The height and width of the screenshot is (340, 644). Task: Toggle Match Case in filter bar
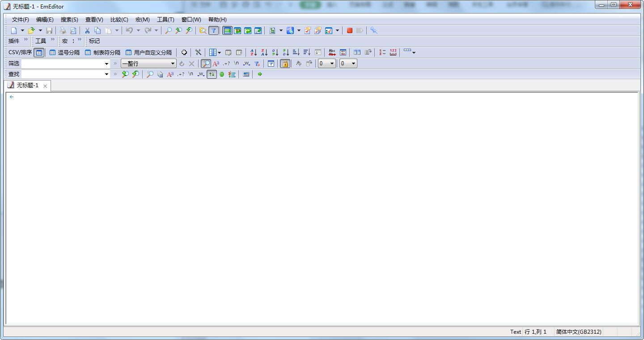click(216, 64)
